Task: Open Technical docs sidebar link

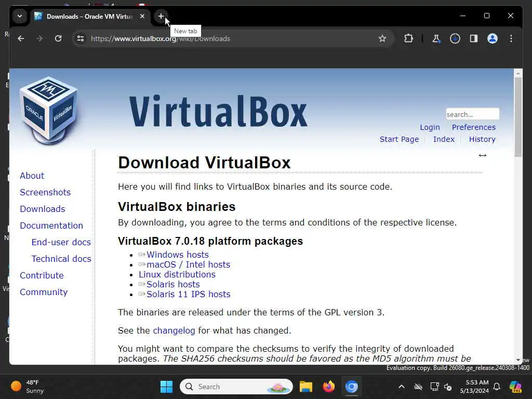Action: [x=61, y=259]
